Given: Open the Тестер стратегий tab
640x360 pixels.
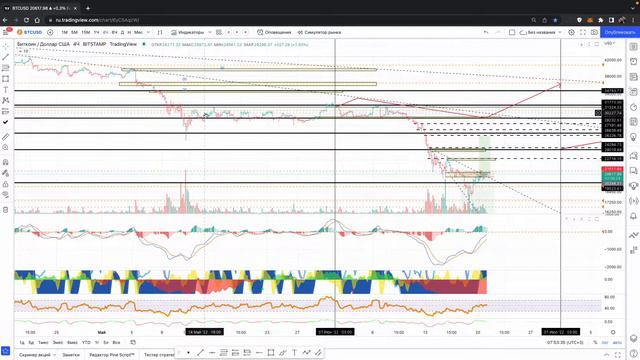Looking at the screenshot, I should click(x=159, y=355).
